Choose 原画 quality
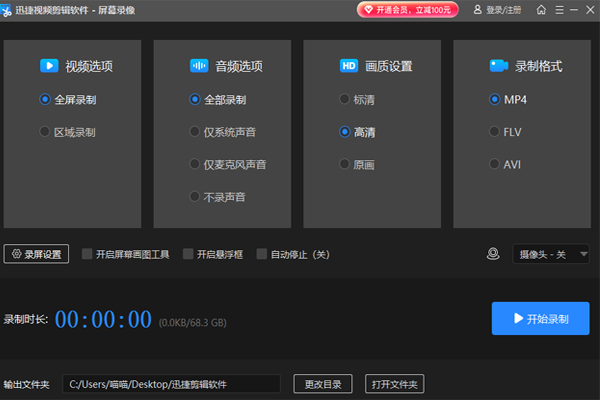600x400 pixels. [357, 165]
